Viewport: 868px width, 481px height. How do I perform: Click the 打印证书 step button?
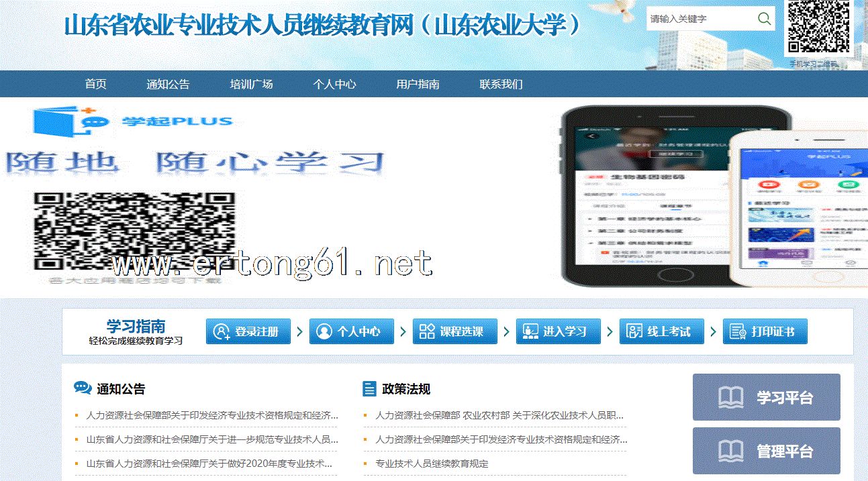[x=765, y=331]
